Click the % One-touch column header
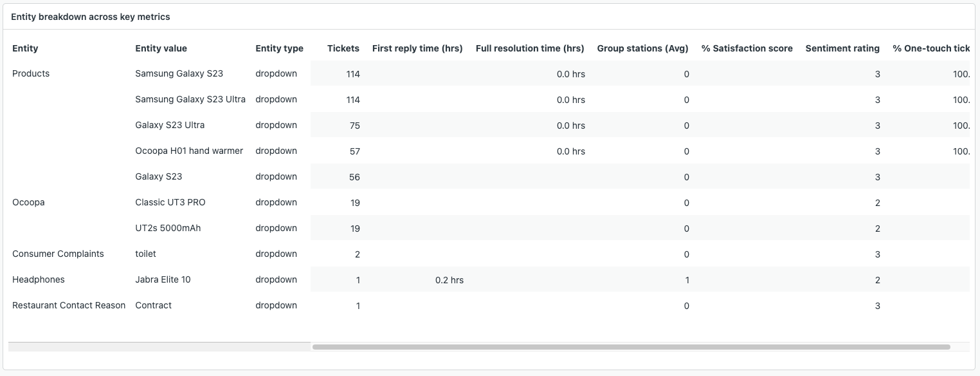Viewport: 980px width, 376px height. point(930,48)
